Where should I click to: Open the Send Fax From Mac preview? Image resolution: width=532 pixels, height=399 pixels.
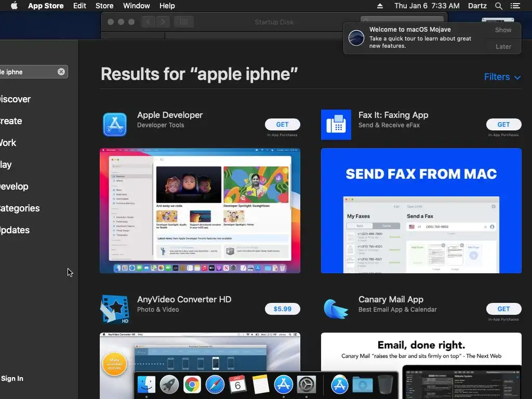click(421, 211)
